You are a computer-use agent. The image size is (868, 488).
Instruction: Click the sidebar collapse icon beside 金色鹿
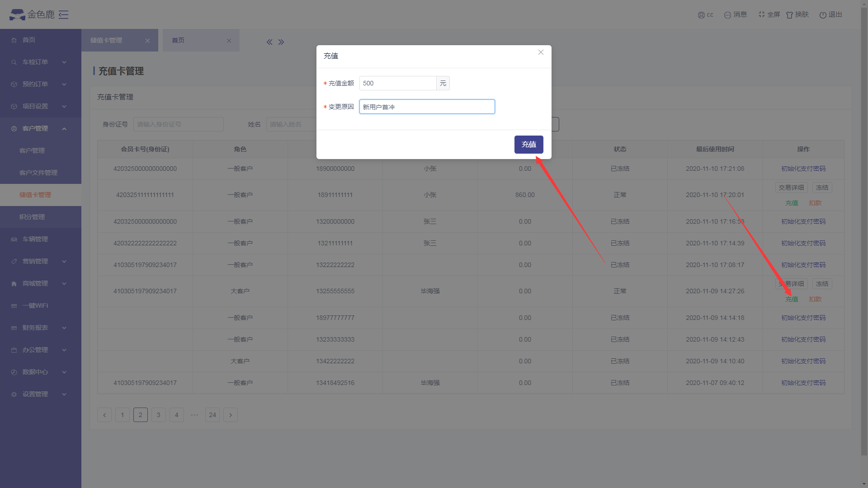(64, 15)
